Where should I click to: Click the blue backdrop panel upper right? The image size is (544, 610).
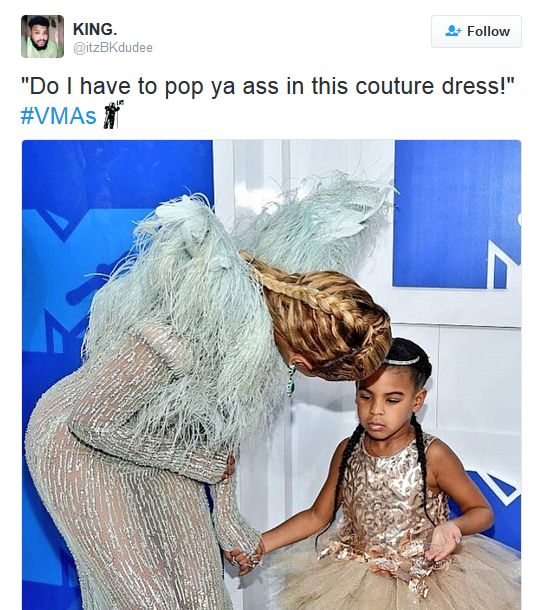457,214
